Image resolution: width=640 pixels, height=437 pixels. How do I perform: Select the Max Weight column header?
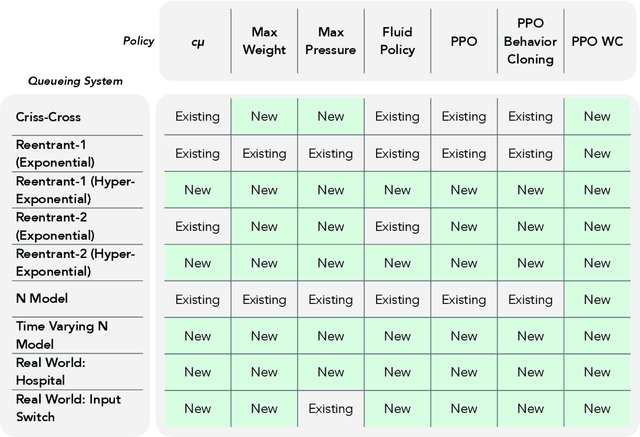coord(264,41)
